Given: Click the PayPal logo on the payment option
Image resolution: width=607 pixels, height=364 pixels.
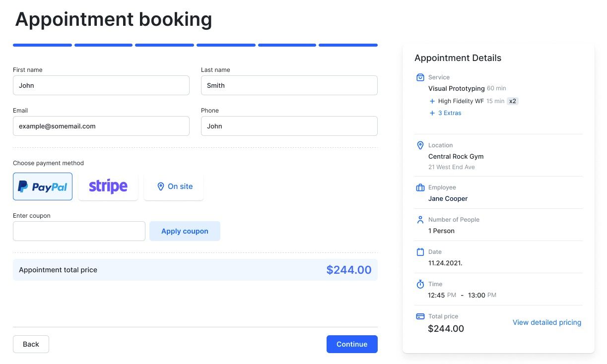Looking at the screenshot, I should [x=42, y=186].
